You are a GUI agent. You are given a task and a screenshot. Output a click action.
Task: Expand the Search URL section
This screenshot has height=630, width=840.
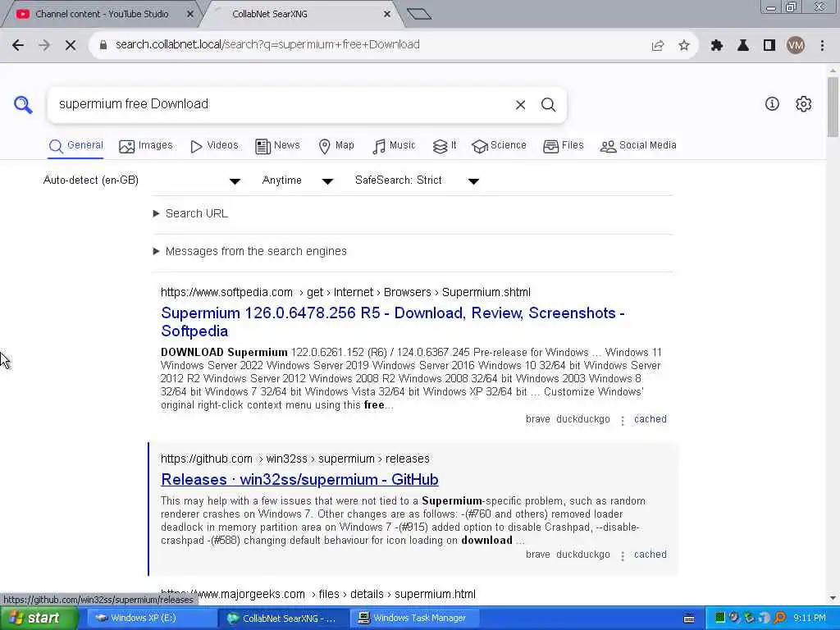190,214
